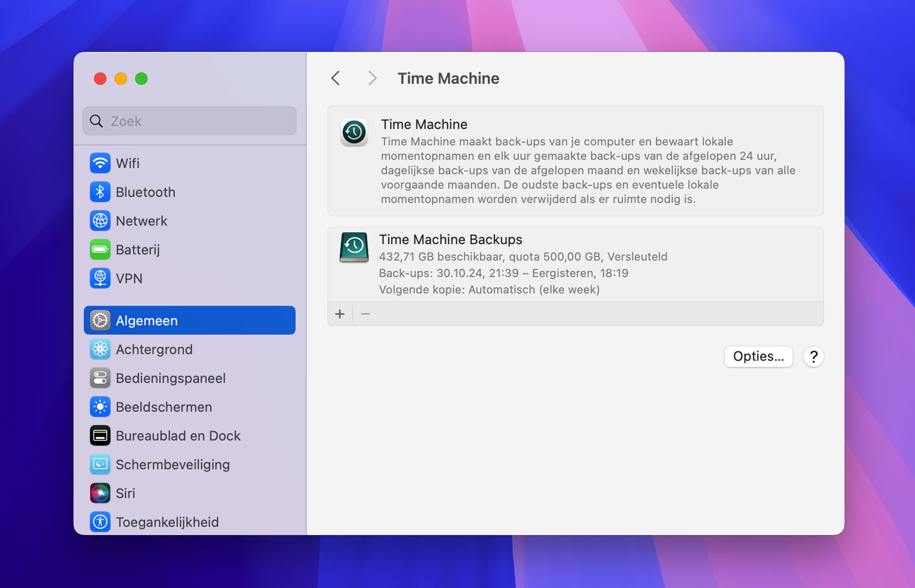Open Bureaublad en Dock settings
This screenshot has width=915, height=588.
190,436
